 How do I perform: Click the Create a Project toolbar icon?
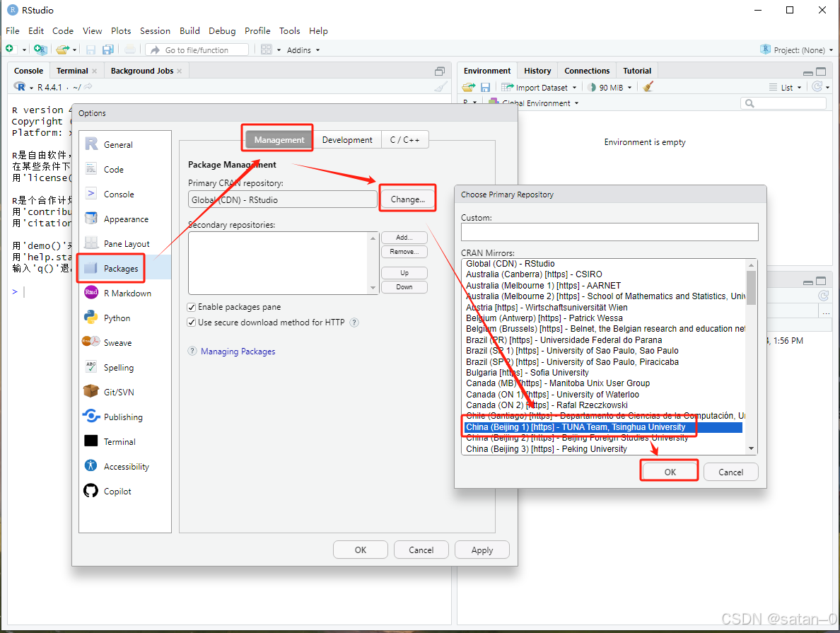pos(40,50)
